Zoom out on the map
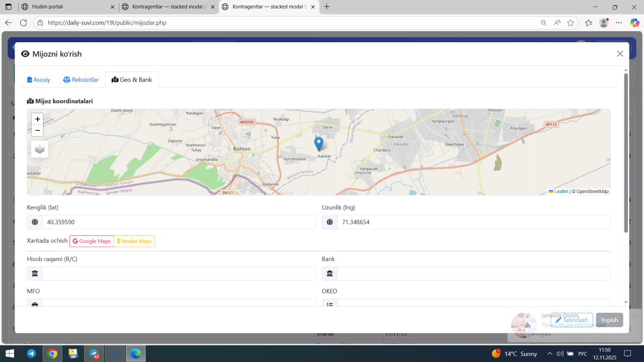 click(38, 131)
